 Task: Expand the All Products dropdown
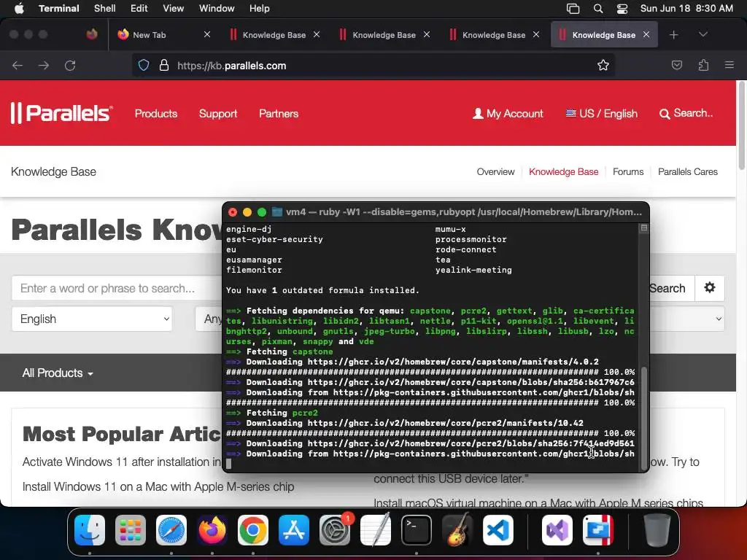[58, 373]
